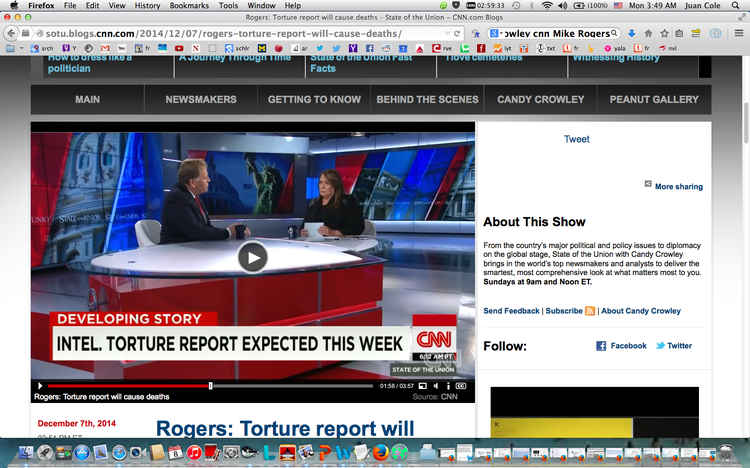Image resolution: width=750 pixels, height=468 pixels.
Task: Open the Tools menu
Action: click(x=228, y=6)
